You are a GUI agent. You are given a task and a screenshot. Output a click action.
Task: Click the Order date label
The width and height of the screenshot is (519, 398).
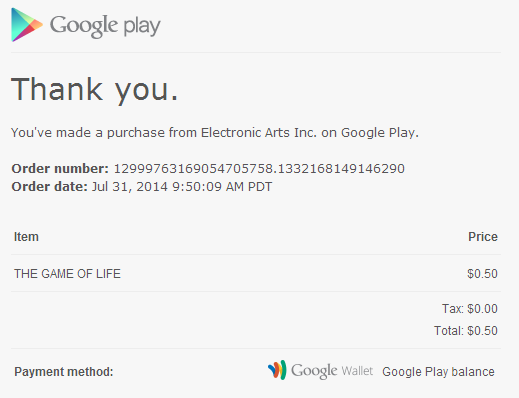pos(49,187)
